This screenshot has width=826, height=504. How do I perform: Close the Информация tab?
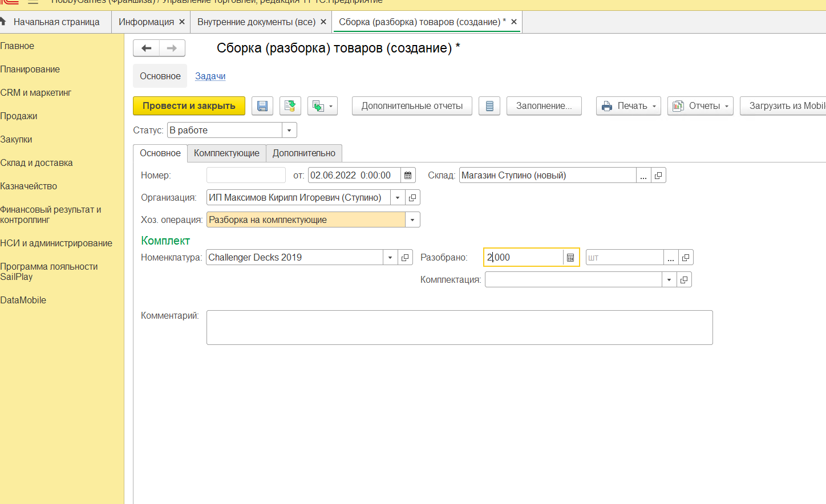pyautogui.click(x=182, y=22)
